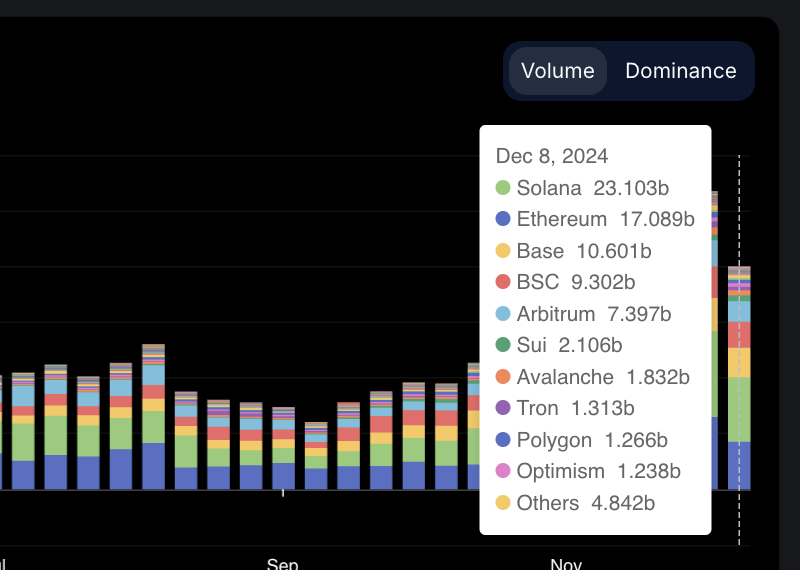
Task: Click the 'BSC 9.302b' tooltip entry
Action: [x=565, y=282]
